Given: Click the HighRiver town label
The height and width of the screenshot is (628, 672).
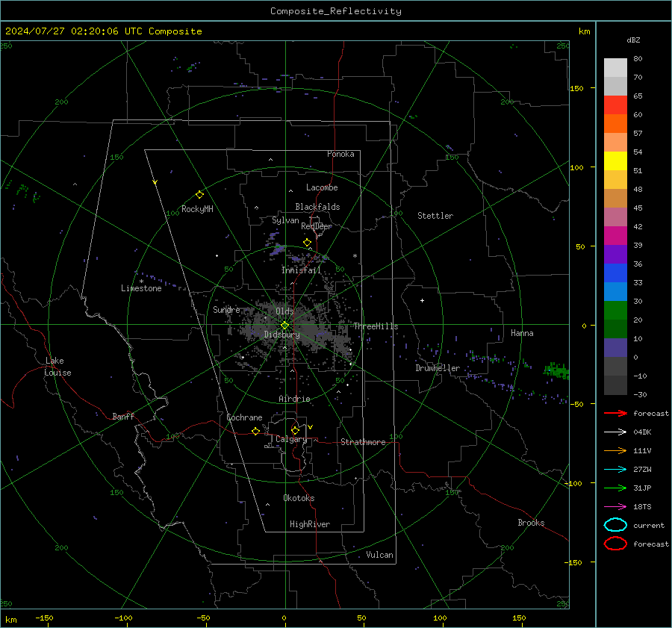Looking at the screenshot, I should tap(310, 524).
